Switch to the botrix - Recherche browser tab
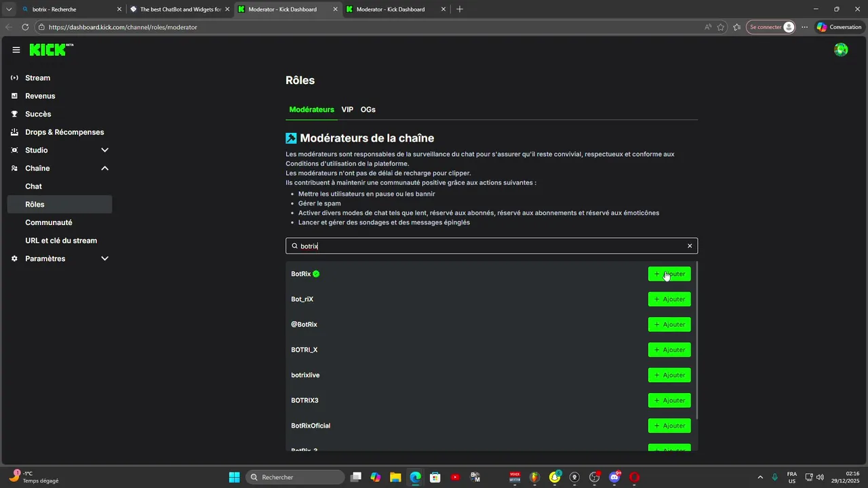Screen dimensions: 868x488 pyautogui.click(x=72, y=9)
